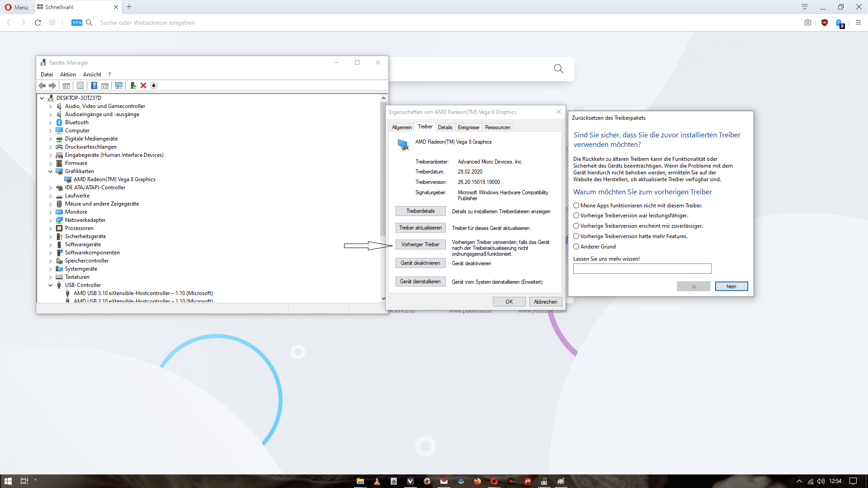868x488 pixels.
Task: Open the Ansicht menu in Geräte-Manager
Action: click(x=92, y=75)
